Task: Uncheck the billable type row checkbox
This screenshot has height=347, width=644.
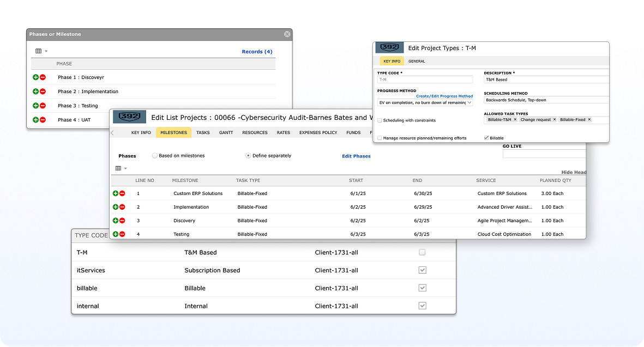Action: 422,288
